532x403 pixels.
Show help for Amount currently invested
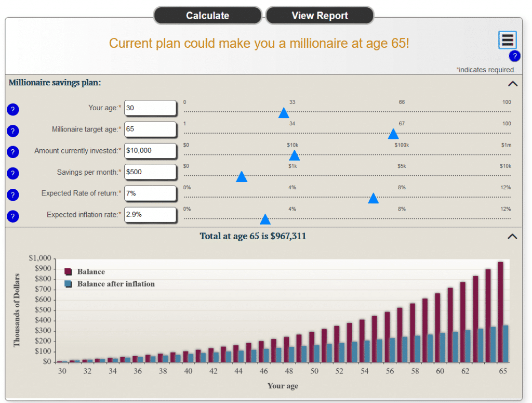[x=13, y=152]
